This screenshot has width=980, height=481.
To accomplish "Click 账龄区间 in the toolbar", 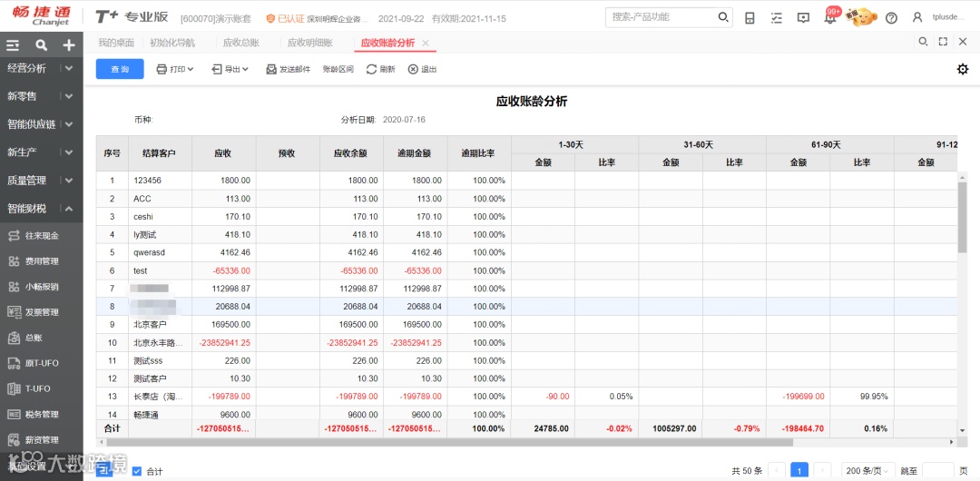I will [x=338, y=70].
